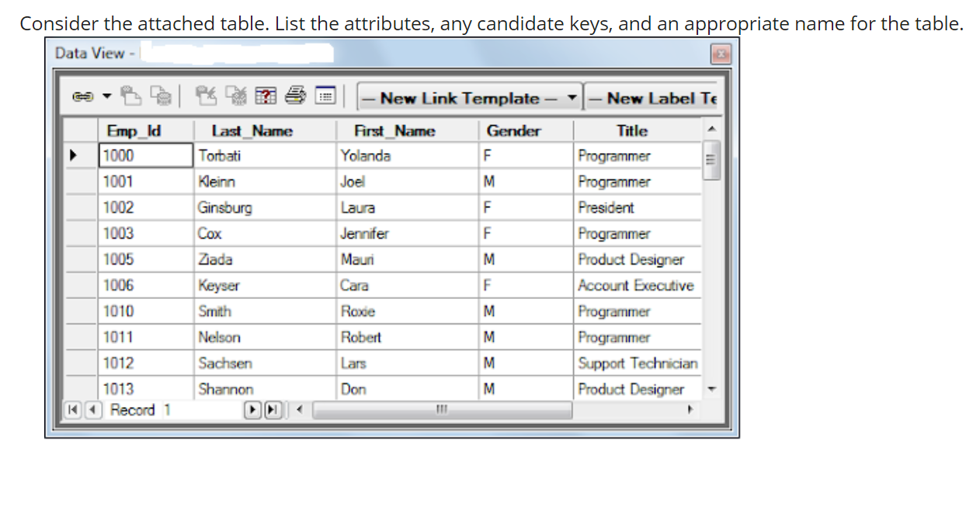Open the table query help icon
Viewport: 980px width, 511px height.
coord(266,96)
